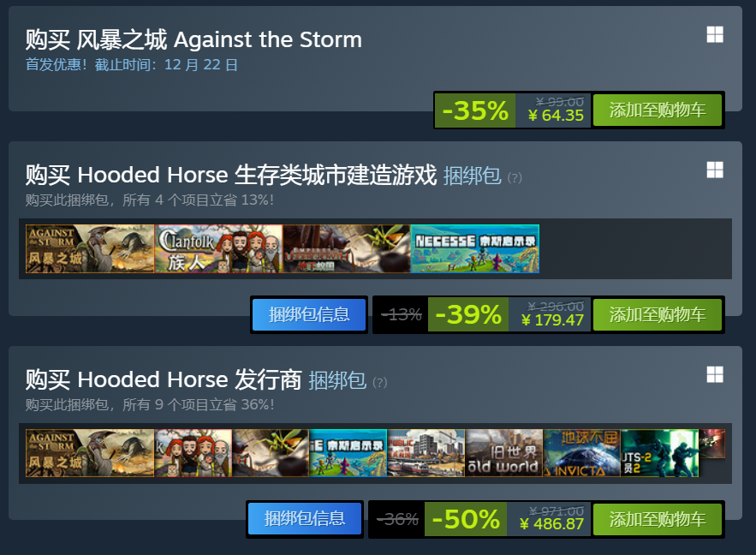Screen dimensions: 756x555
Task: Open Against the Storm thumbnail in 4-item bundle
Action: (x=90, y=249)
